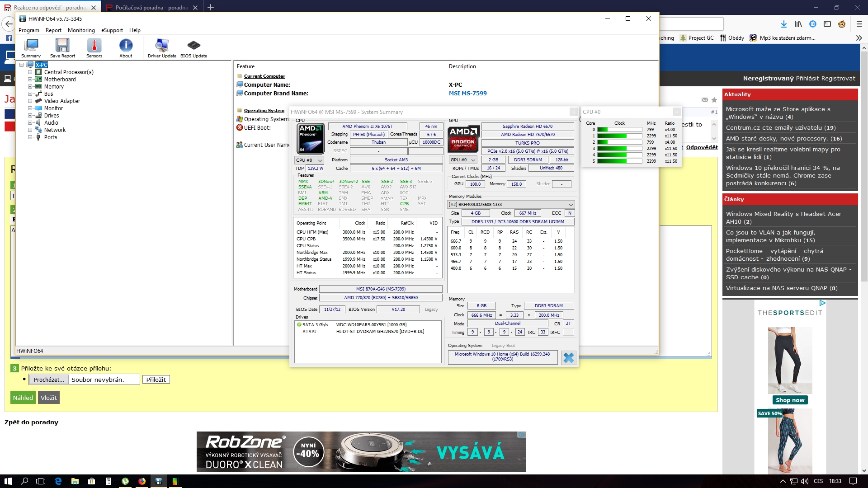Image resolution: width=868 pixels, height=488 pixels.
Task: Open memory module BKH400UD25608-1333 dropdown
Action: 511,205
